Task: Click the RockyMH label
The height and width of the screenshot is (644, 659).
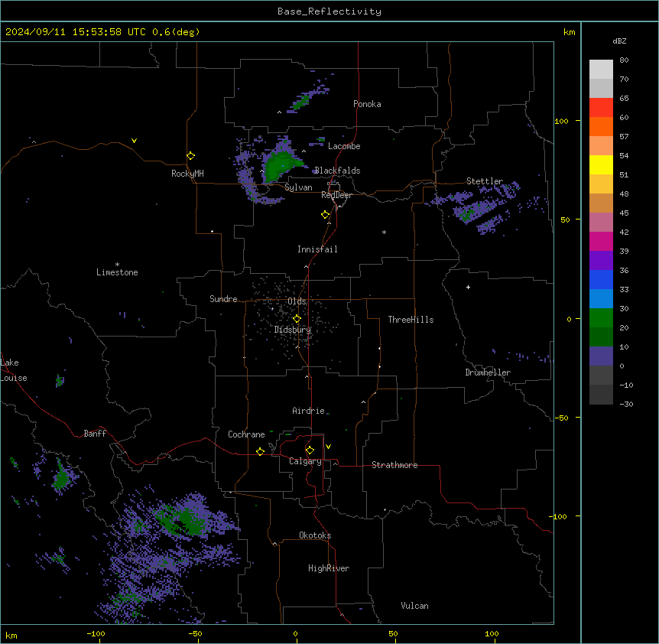Action: pos(187,174)
